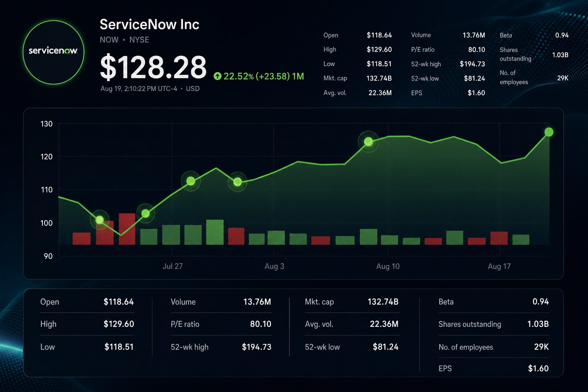This screenshot has height=392, width=588.
Task: Click 13.76M Volume value in bottom table
Action: pyautogui.click(x=257, y=302)
